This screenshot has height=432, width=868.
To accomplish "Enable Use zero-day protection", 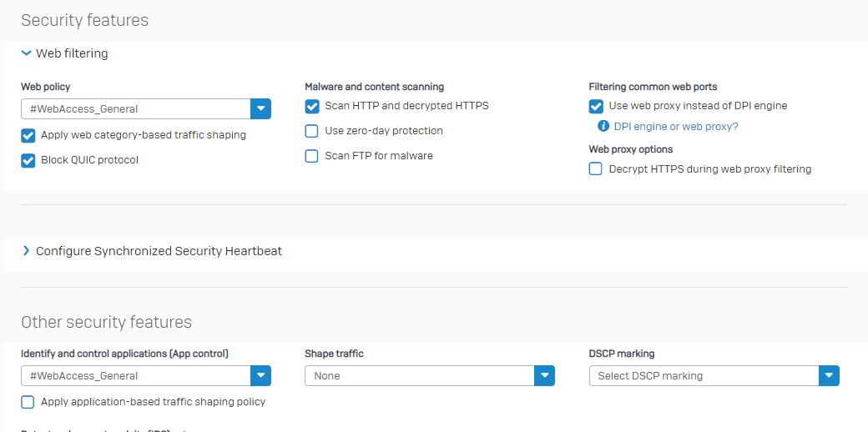I will (x=312, y=131).
